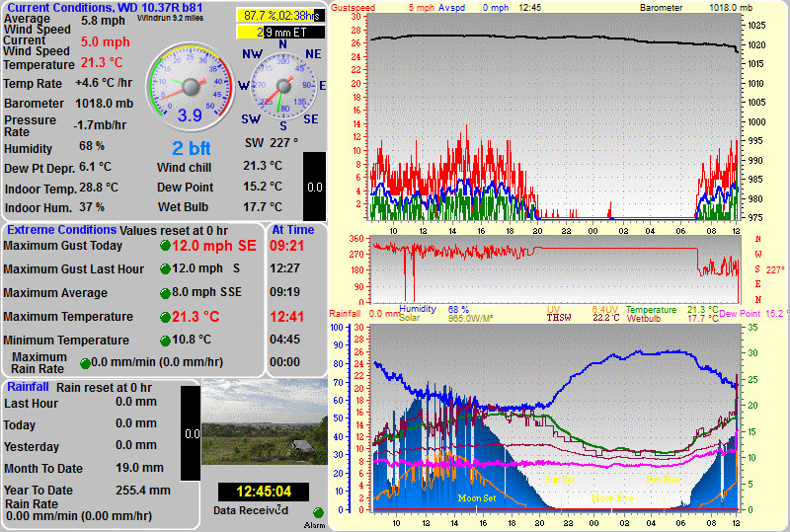Viewport: 790px width, 532px height.
Task: Click the wind speed dial gauge
Action: (x=191, y=87)
